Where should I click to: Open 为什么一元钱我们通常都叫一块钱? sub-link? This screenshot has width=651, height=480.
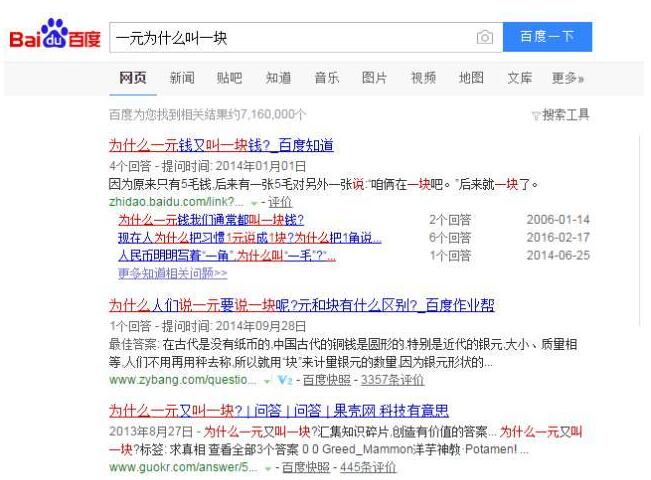click(211, 220)
